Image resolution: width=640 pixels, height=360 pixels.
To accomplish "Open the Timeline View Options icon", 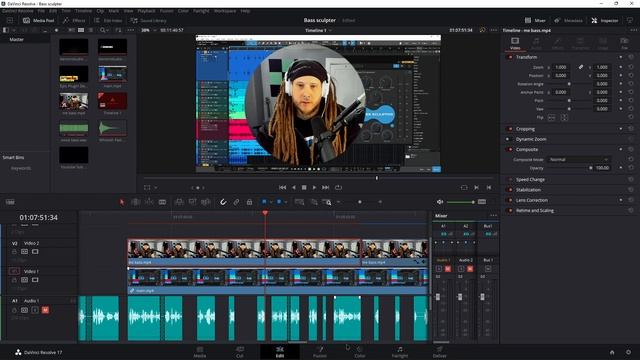I will [10, 202].
